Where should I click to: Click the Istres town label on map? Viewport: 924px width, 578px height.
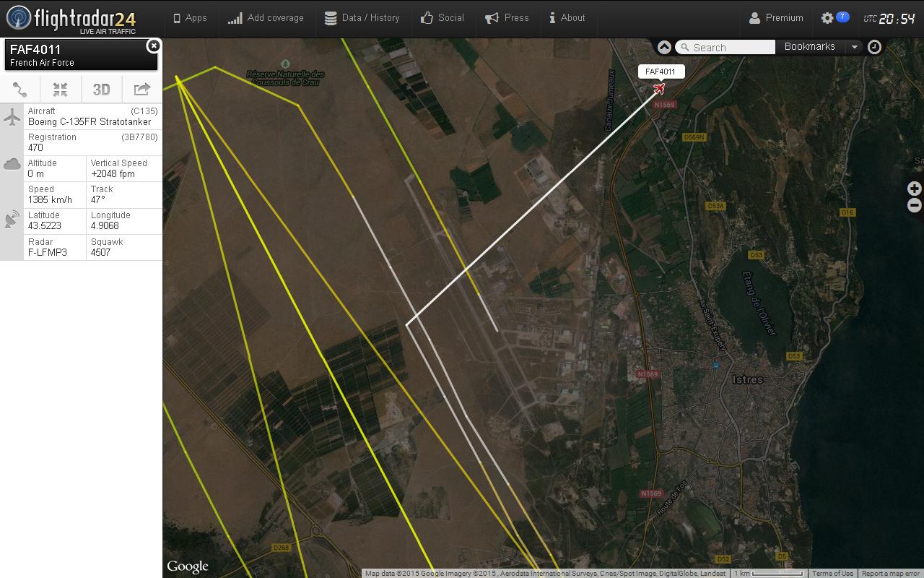(x=747, y=380)
